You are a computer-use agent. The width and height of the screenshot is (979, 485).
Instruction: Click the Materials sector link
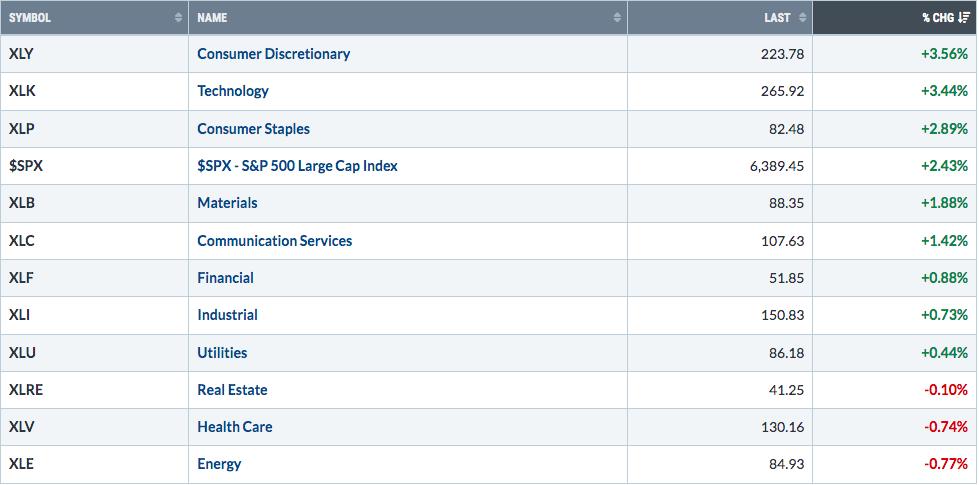[227, 203]
